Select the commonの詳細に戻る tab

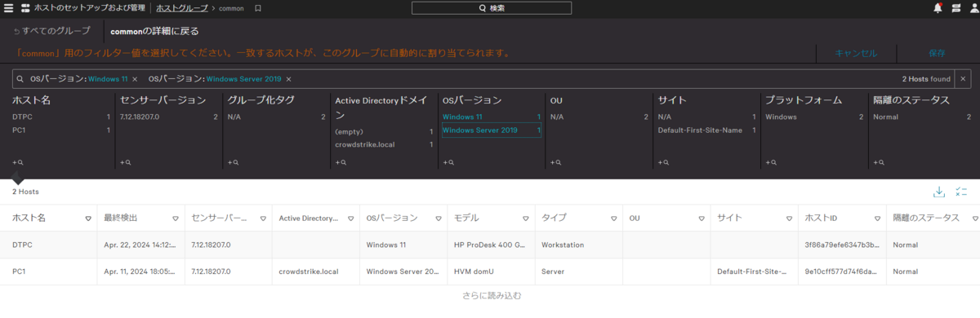click(x=154, y=31)
